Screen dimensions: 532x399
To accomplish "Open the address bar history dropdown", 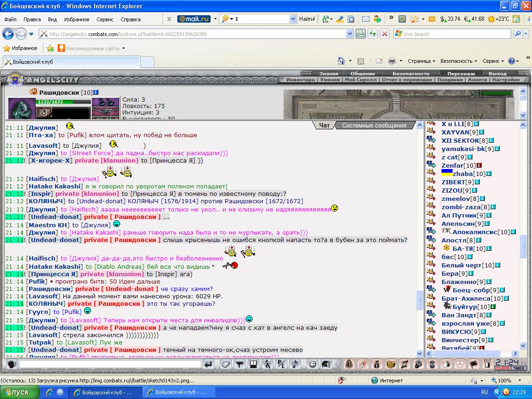I will 350,34.
